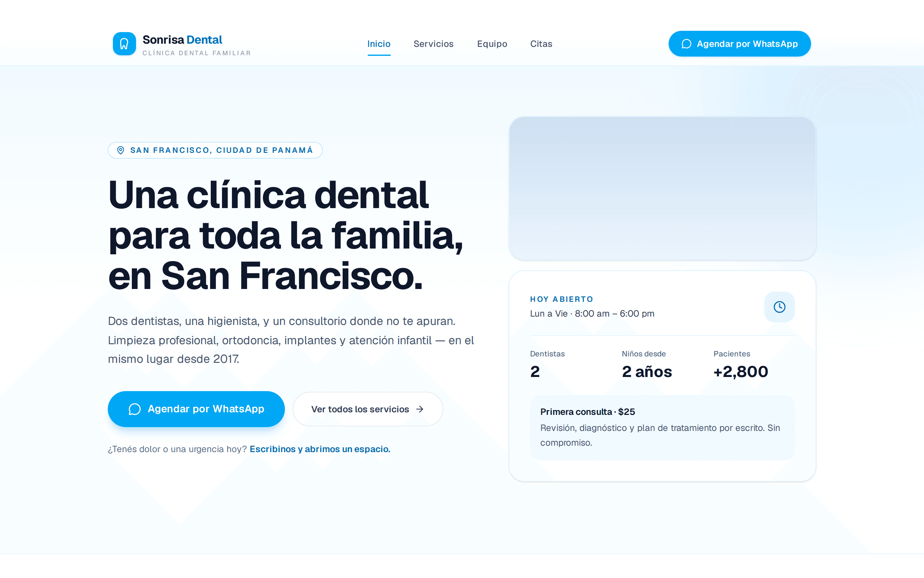Image resolution: width=924 pixels, height=578 pixels.
Task: Click the 2 años stat
Action: [x=647, y=372]
